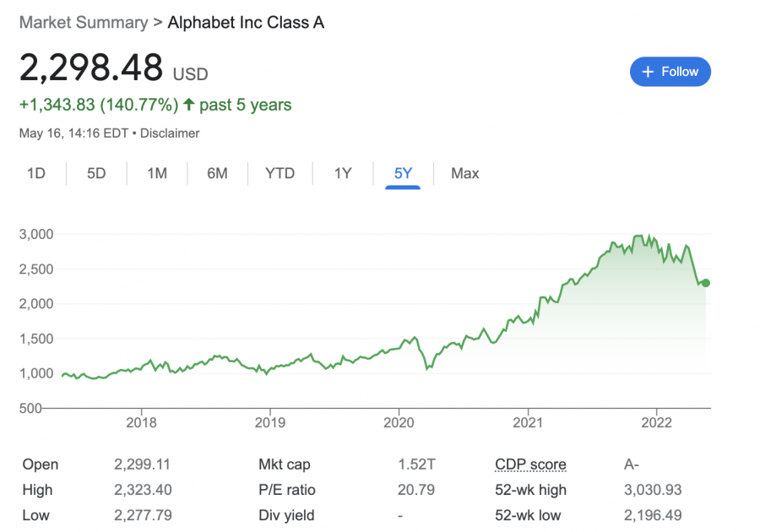Image resolution: width=760 pixels, height=532 pixels.
Task: Switch to the 1Y chart tab
Action: tap(342, 173)
